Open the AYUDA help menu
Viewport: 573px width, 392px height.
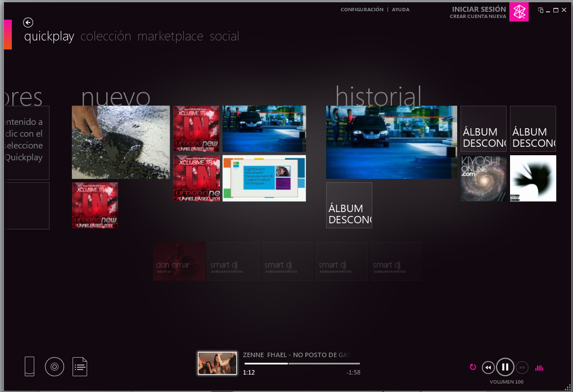(x=400, y=9)
